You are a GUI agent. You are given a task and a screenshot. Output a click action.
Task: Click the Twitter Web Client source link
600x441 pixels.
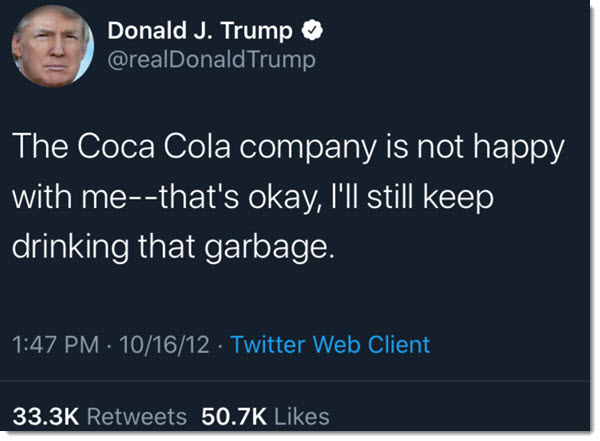pos(330,345)
